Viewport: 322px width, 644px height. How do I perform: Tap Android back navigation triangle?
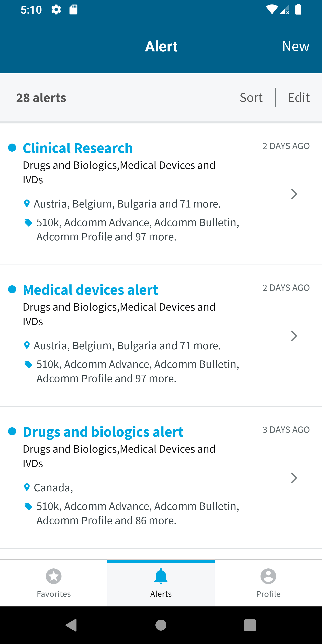(x=71, y=625)
